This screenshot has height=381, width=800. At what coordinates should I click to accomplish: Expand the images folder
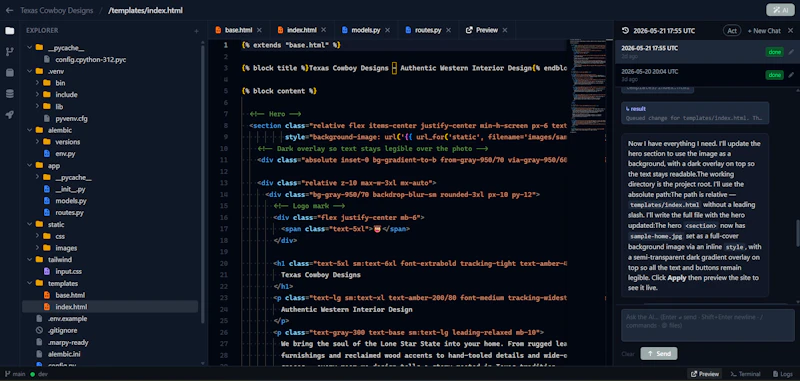(38, 248)
